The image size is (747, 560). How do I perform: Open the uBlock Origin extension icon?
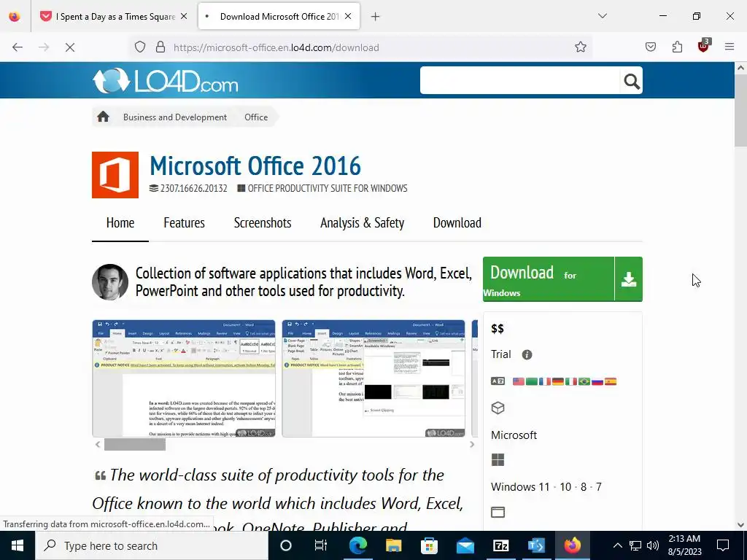coord(704,46)
